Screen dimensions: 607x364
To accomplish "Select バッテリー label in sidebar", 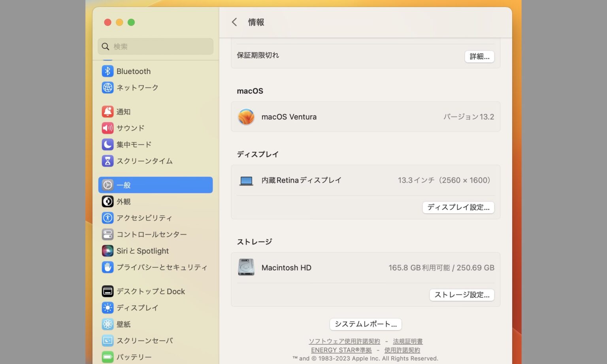I will (134, 357).
